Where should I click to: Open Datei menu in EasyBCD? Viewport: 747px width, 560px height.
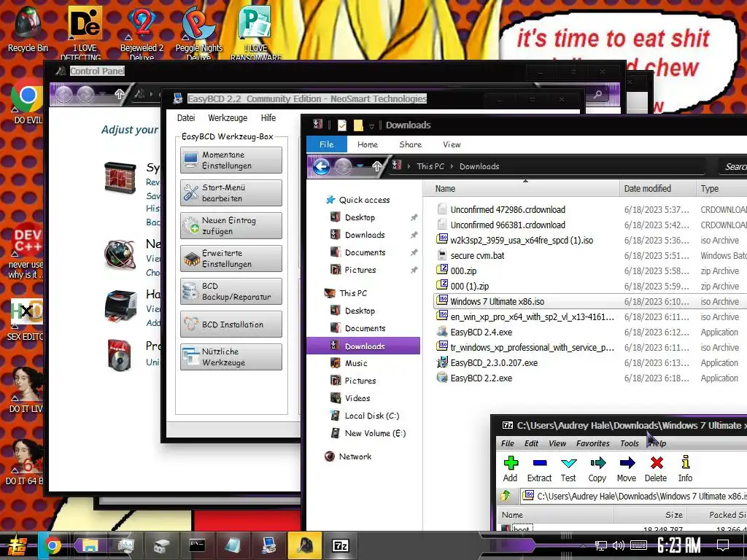pyautogui.click(x=186, y=118)
